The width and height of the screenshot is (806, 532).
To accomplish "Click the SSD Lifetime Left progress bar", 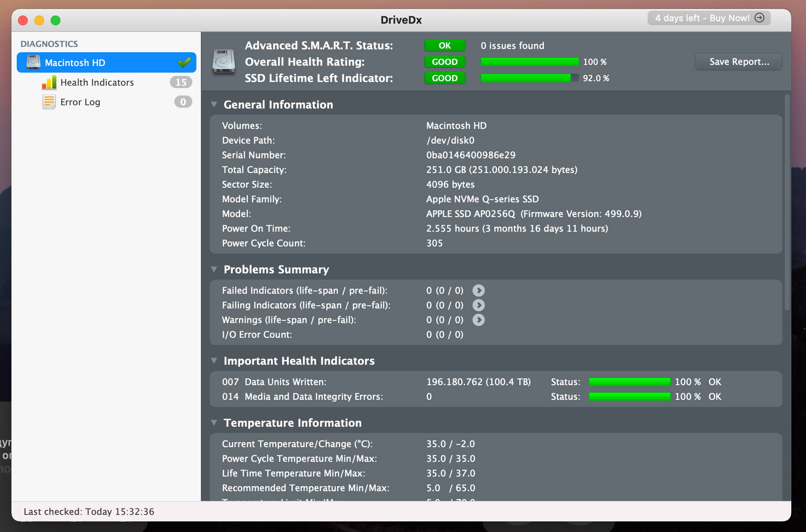I will 530,78.
